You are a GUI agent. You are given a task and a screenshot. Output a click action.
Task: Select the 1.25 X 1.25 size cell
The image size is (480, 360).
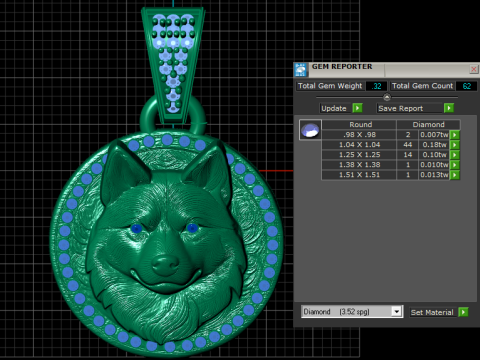point(359,155)
